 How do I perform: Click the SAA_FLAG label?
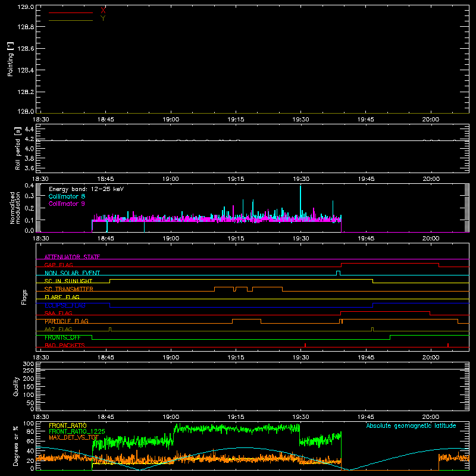coord(58,313)
